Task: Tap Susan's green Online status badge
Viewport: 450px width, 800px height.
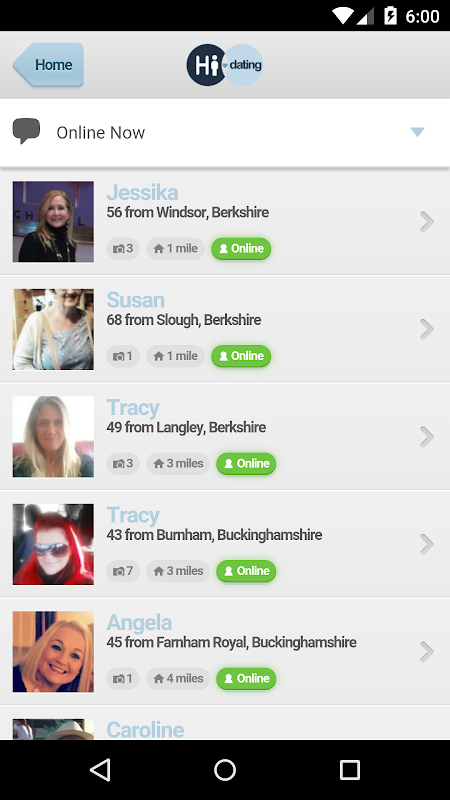Action: pos(241,356)
